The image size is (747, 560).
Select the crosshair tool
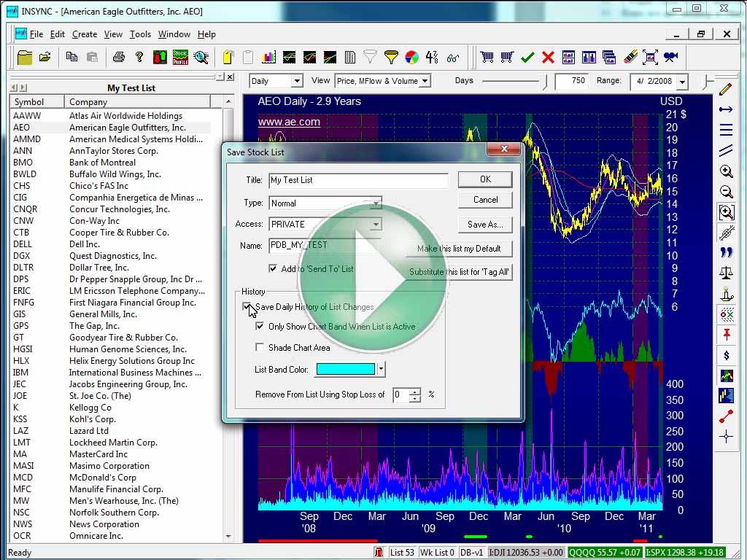(726, 436)
